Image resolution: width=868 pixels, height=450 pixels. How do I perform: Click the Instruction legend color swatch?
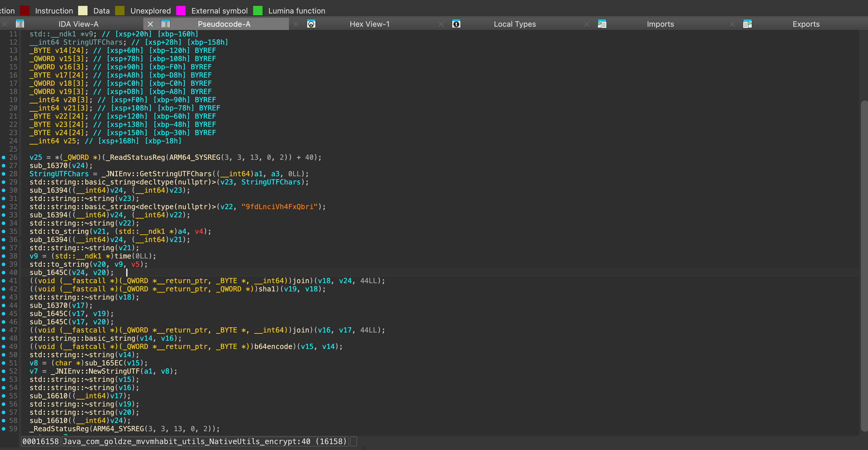[25, 11]
